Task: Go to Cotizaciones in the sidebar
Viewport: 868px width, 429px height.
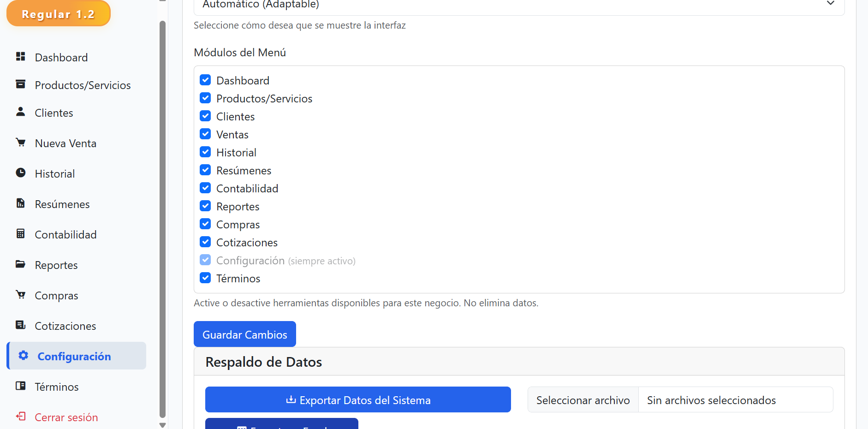Action: point(65,326)
